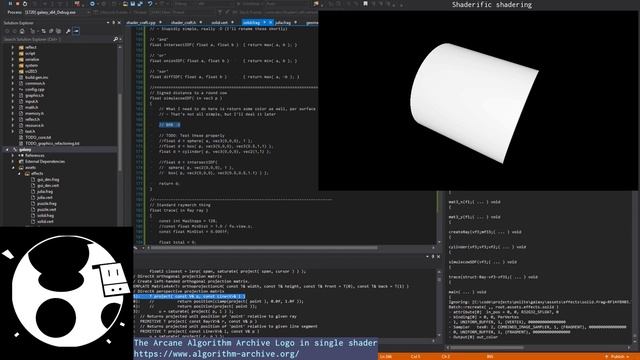This screenshot has height=360, width=640.
Task: Expand the script folder
Action: (x=13, y=53)
